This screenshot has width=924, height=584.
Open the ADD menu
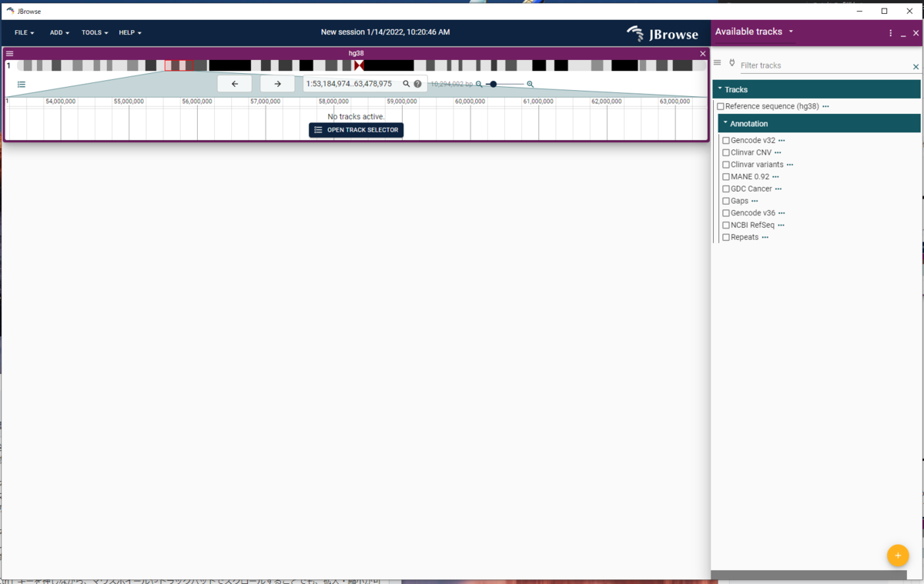tap(59, 33)
